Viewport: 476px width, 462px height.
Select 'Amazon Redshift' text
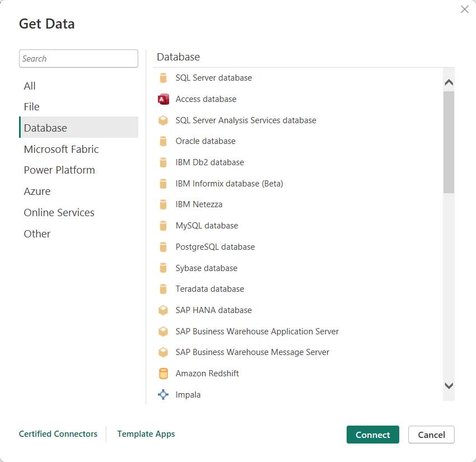point(207,374)
